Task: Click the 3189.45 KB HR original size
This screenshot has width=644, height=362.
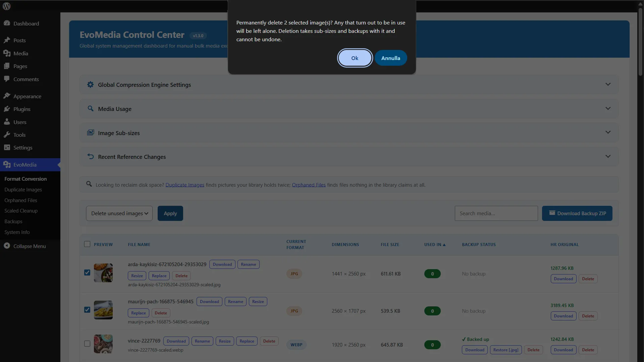Action: (x=562, y=305)
